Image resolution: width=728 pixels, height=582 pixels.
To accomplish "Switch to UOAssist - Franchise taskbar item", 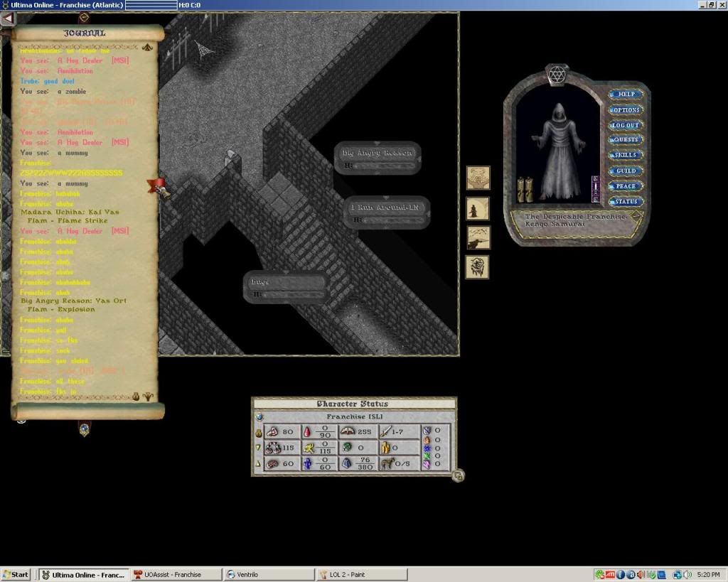I will point(176,575).
